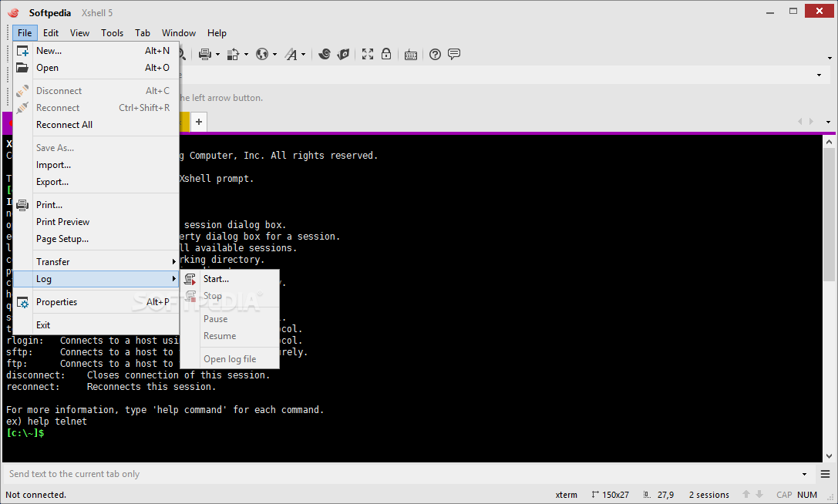Viewport: 838px width, 504px height.
Task: Choose Export... from File menu
Action: (x=96, y=182)
